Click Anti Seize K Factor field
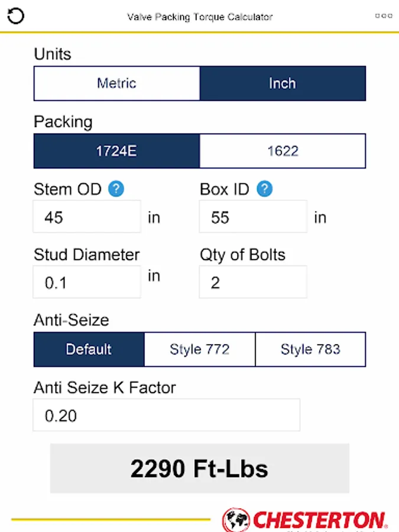 pos(166,416)
